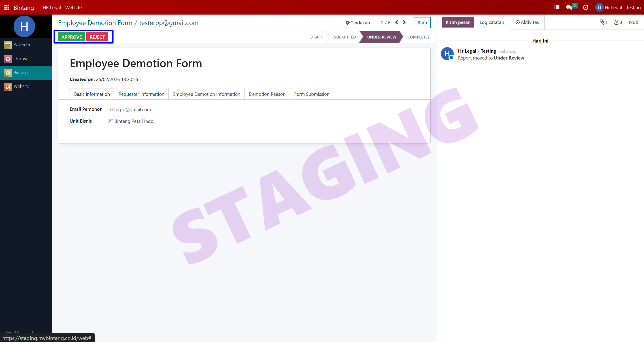644x342 pixels.
Task: Toggle Ikuti to follow the record
Action: tap(633, 22)
